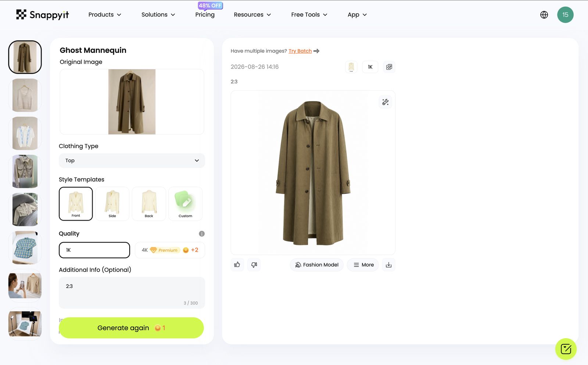Expand the Resources menu
Image resolution: width=588 pixels, height=365 pixels.
point(252,15)
